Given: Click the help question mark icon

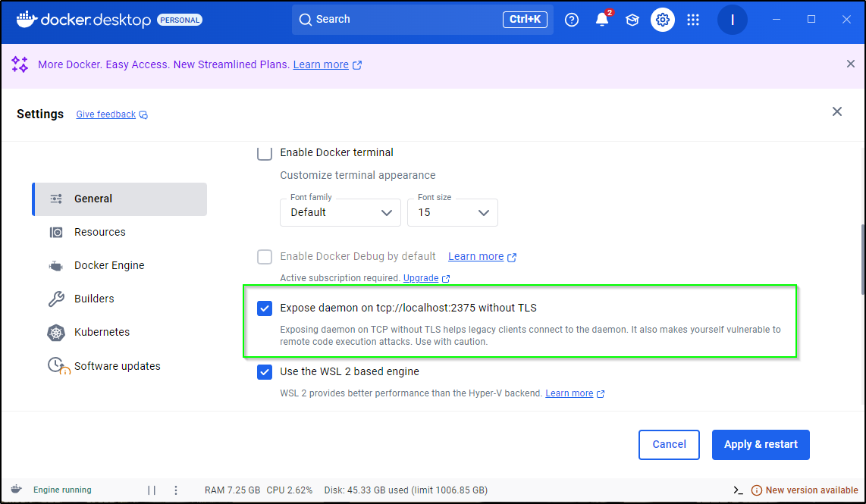Looking at the screenshot, I should tap(572, 20).
